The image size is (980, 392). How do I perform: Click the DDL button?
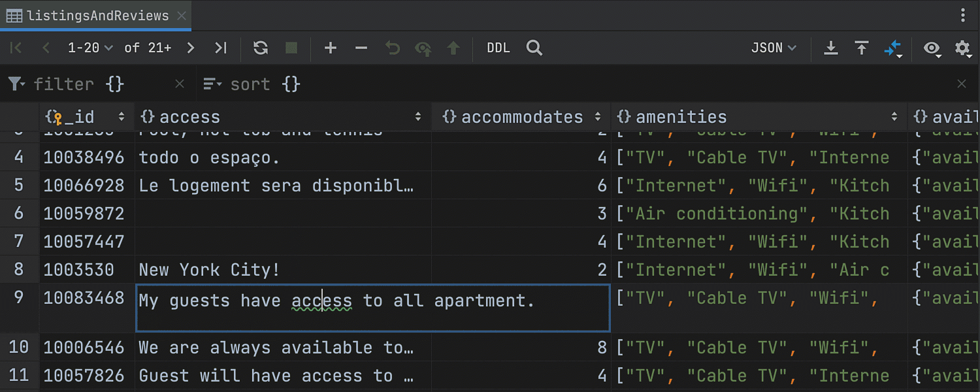point(498,48)
